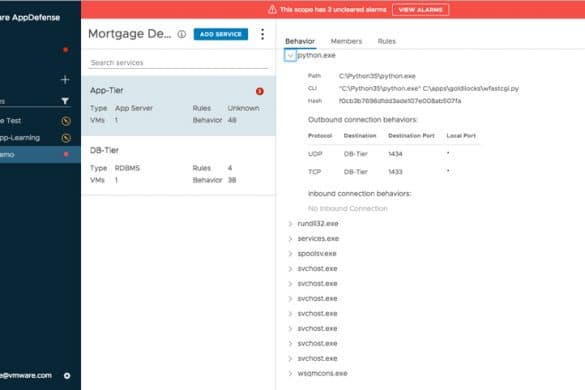Switch to the Behavior tab
The width and height of the screenshot is (585, 390).
tap(300, 41)
